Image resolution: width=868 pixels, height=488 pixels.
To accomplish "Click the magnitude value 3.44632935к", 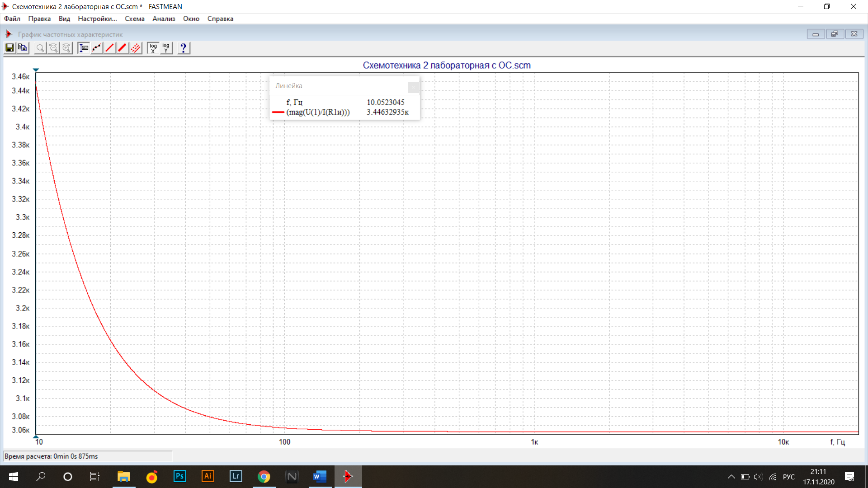I will tap(387, 112).
